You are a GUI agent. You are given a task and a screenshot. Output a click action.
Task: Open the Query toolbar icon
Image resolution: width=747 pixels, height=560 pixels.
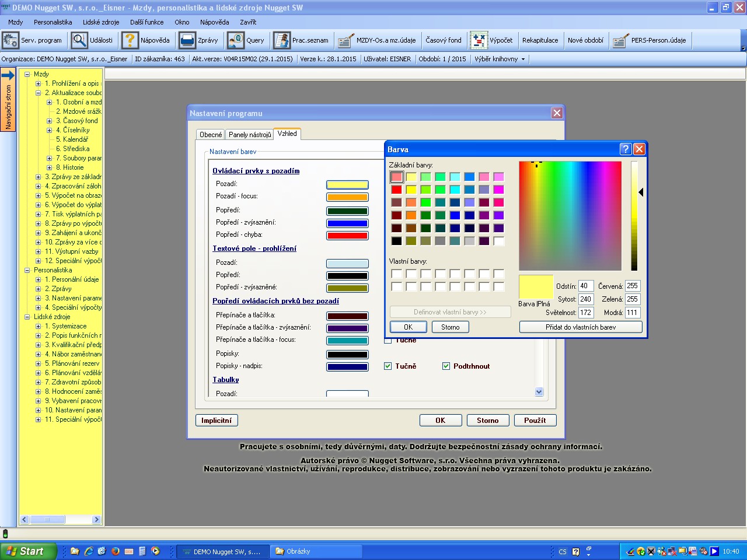coord(236,40)
